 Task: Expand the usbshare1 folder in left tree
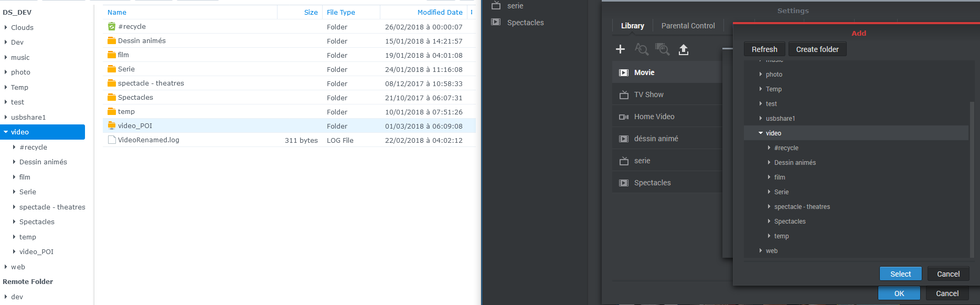coord(6,117)
